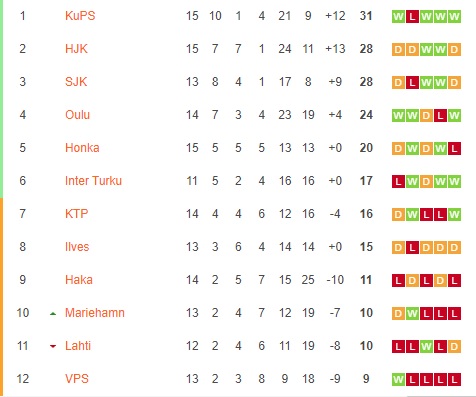Open the Haka team link
476x397 pixels.
[79, 280]
